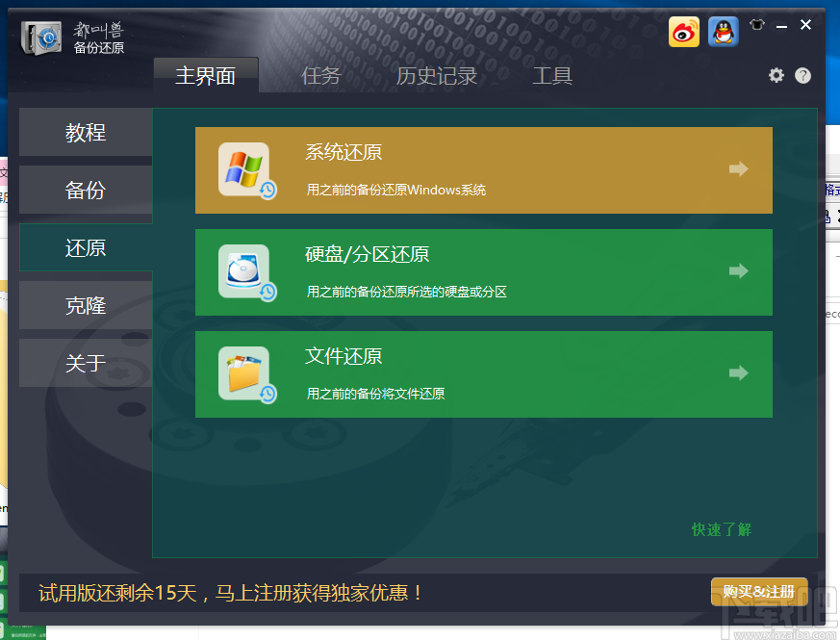Switch to the 任务 tab
This screenshot has height=640, width=840.
pos(321,75)
